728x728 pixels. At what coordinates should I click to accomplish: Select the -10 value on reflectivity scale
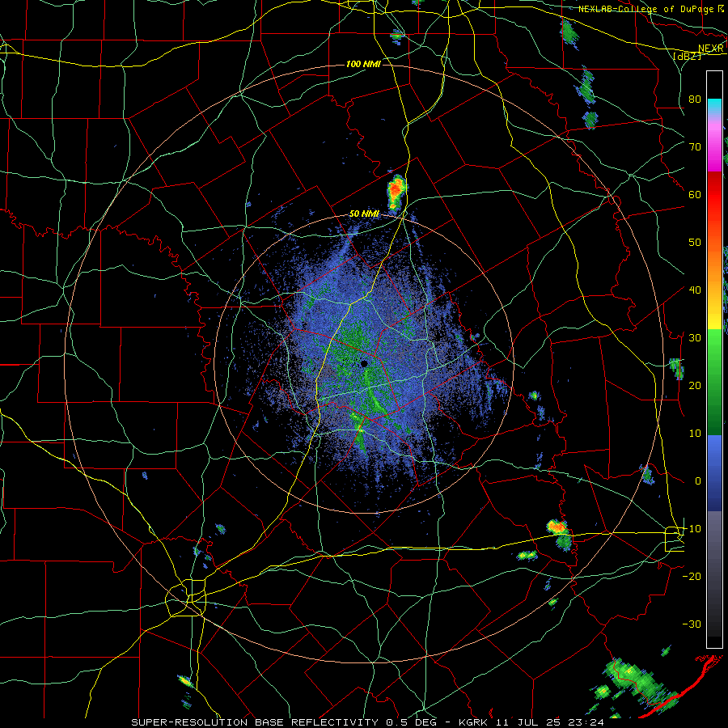click(692, 528)
